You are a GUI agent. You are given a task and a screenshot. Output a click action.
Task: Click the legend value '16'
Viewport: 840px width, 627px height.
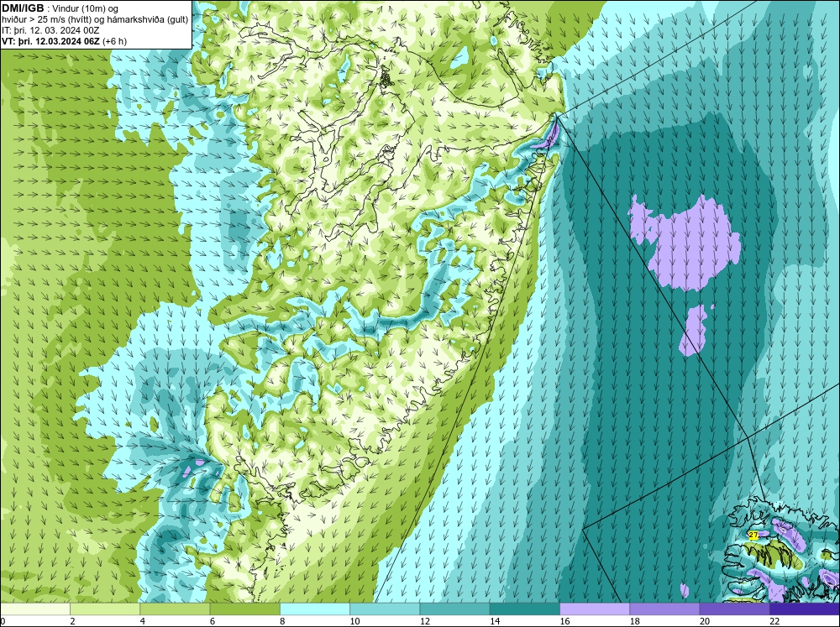coord(564,621)
